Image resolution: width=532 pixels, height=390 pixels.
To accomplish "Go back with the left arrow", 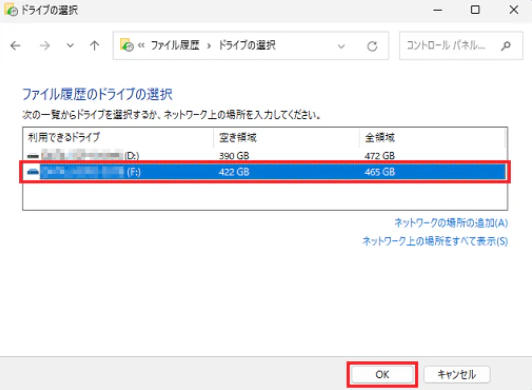I will click(15, 45).
